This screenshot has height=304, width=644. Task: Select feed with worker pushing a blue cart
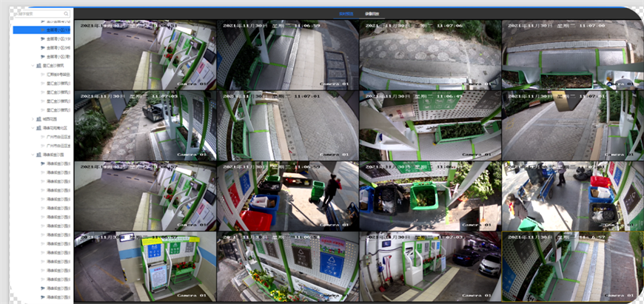pos(572,196)
